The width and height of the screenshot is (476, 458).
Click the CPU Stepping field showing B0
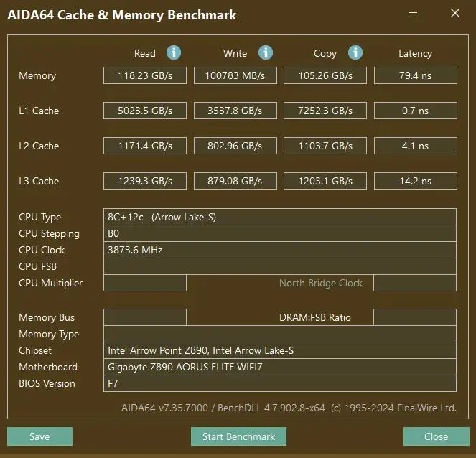tap(280, 233)
